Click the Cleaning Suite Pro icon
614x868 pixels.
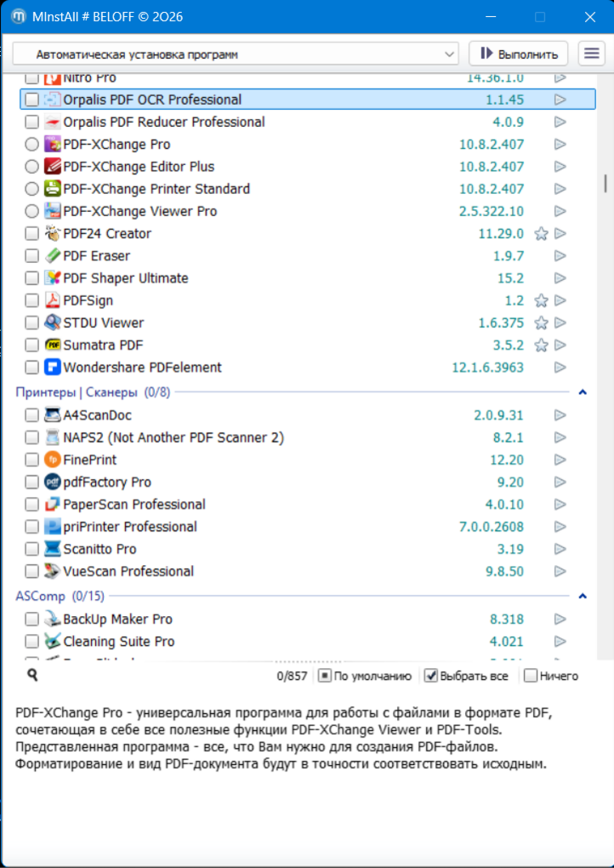[x=53, y=642]
